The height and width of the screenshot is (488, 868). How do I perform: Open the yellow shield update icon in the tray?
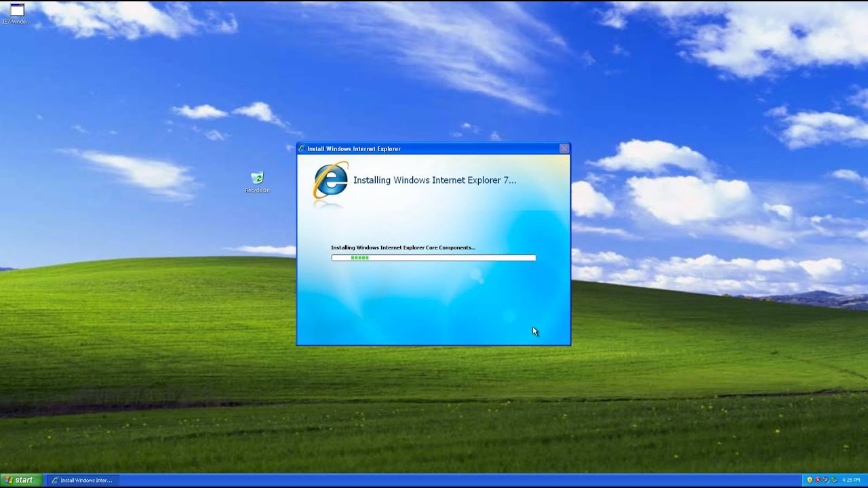809,480
